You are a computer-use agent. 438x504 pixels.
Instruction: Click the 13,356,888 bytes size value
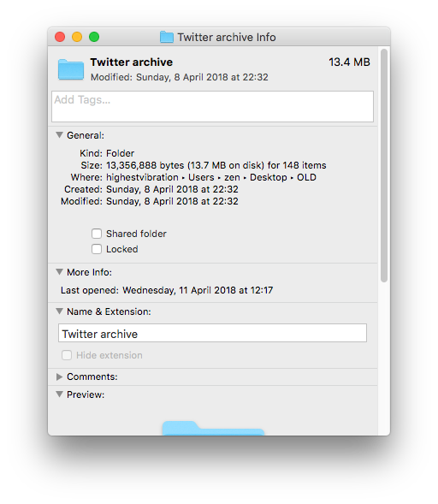coord(216,165)
